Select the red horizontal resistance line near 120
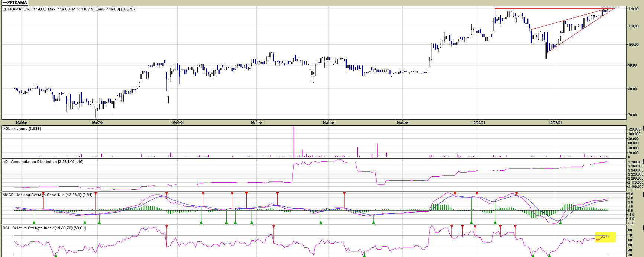This screenshot has width=644, height=257. [550, 9]
